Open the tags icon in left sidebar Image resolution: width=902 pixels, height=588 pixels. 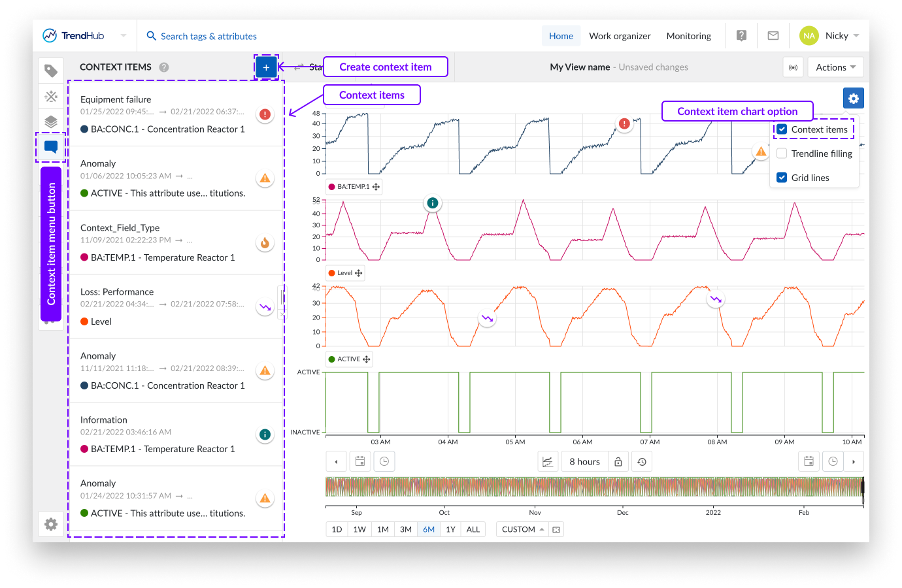click(x=51, y=71)
